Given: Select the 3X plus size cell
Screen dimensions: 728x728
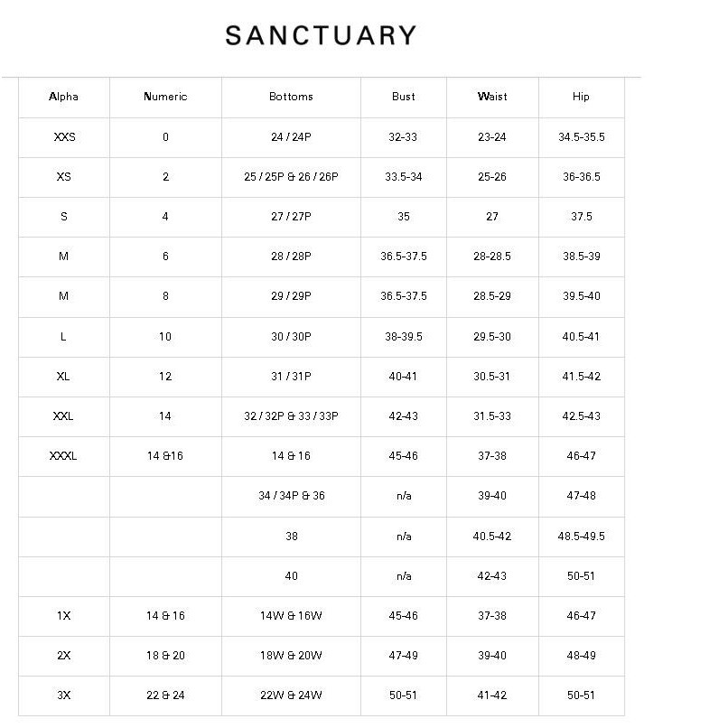Looking at the screenshot, I should 63,695.
